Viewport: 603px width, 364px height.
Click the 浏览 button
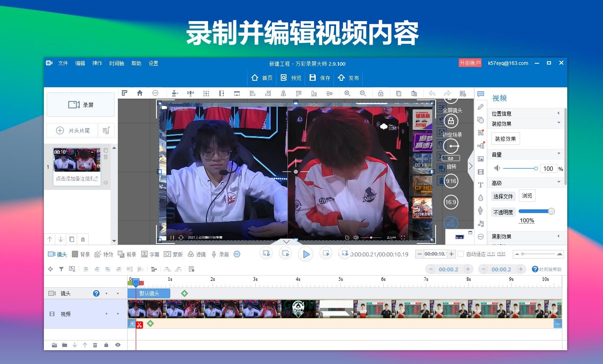(x=527, y=196)
